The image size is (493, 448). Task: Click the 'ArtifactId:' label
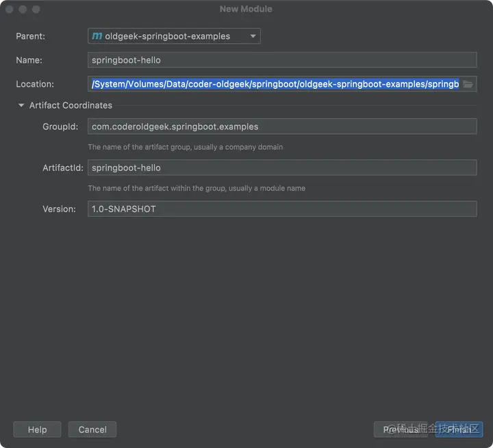pyautogui.click(x=63, y=168)
